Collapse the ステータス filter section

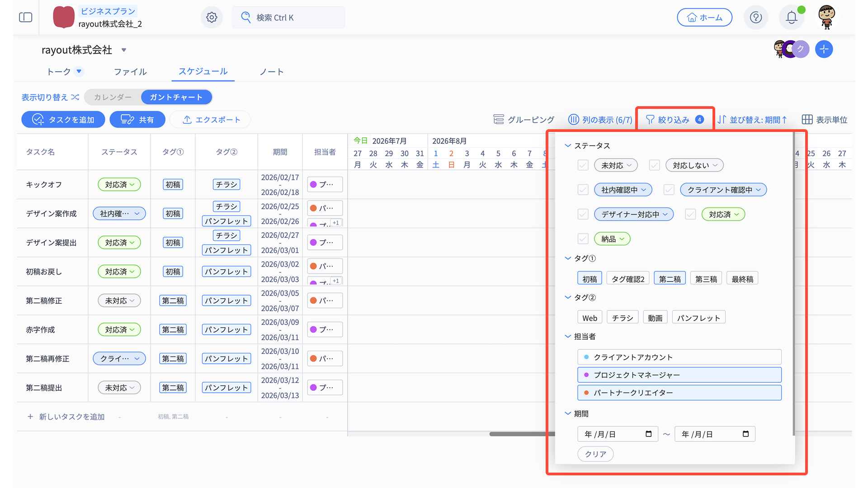568,145
